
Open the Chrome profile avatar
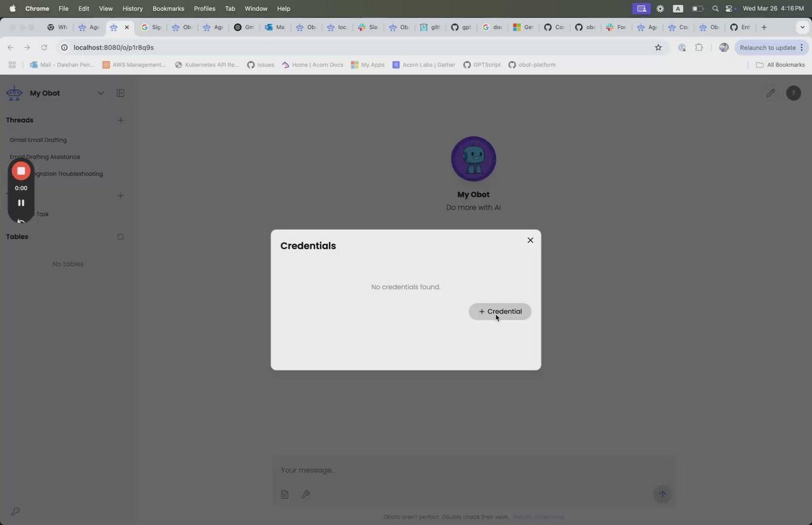724,48
